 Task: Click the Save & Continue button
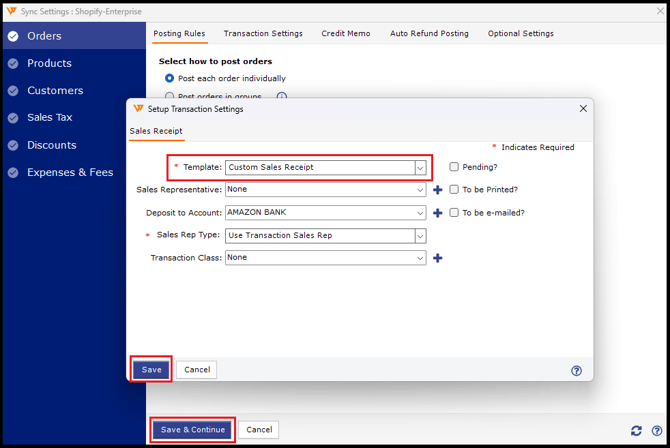click(193, 430)
